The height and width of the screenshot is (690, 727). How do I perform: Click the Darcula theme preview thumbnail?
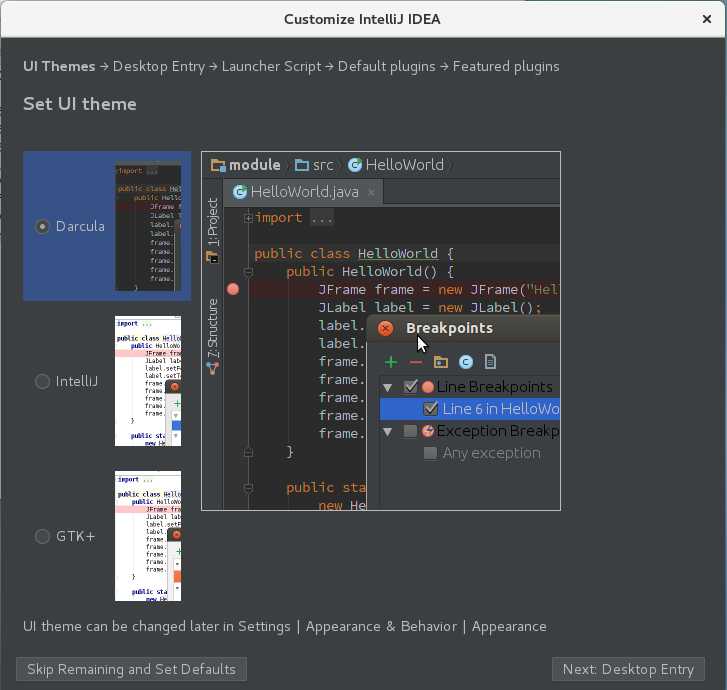(148, 226)
